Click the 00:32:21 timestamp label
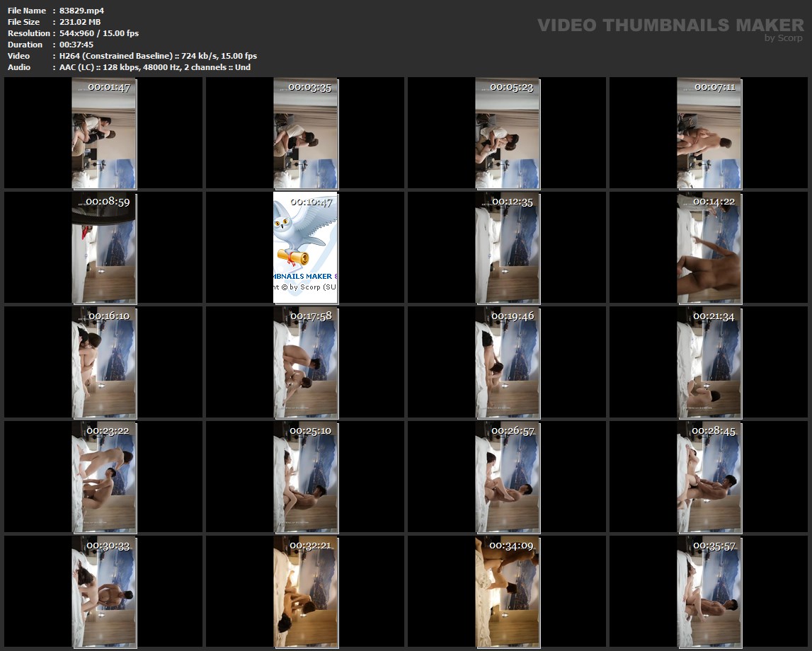This screenshot has height=651, width=812. tap(310, 546)
